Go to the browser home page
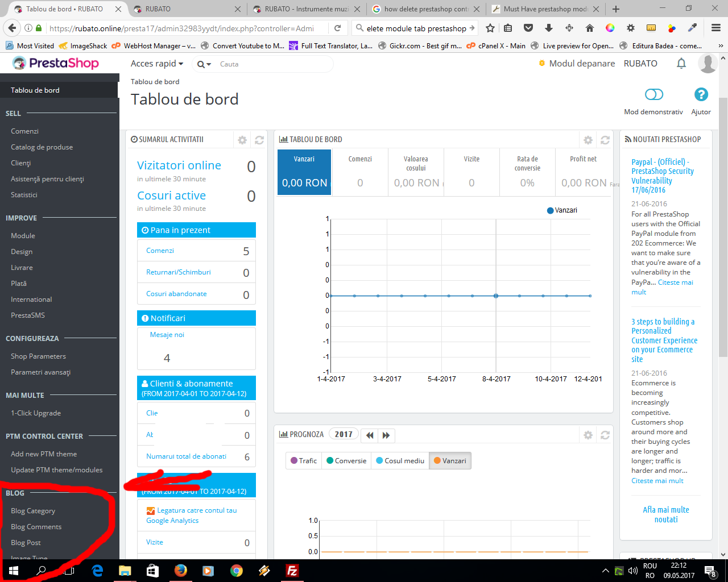728x582 pixels. click(x=589, y=28)
